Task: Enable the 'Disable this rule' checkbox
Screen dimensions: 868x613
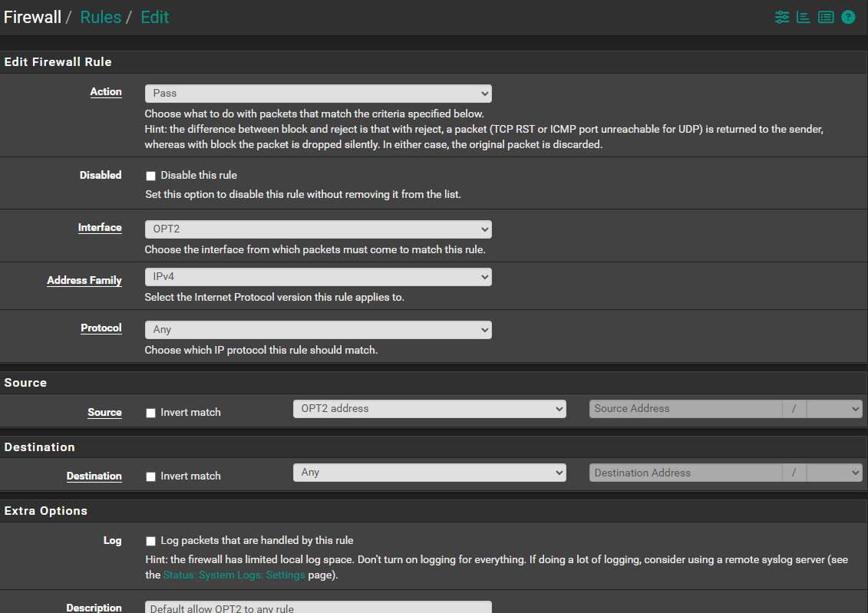Action: pyautogui.click(x=150, y=176)
